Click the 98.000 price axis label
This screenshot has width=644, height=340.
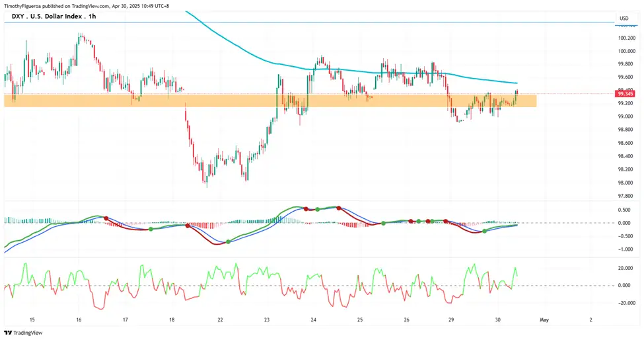(x=627, y=183)
